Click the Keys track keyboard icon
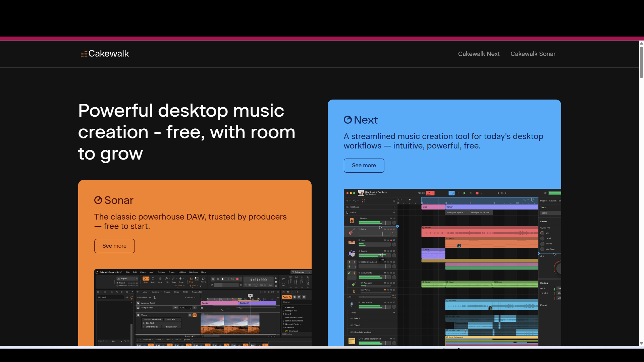This screenshot has height=362, width=644. [x=352, y=242]
